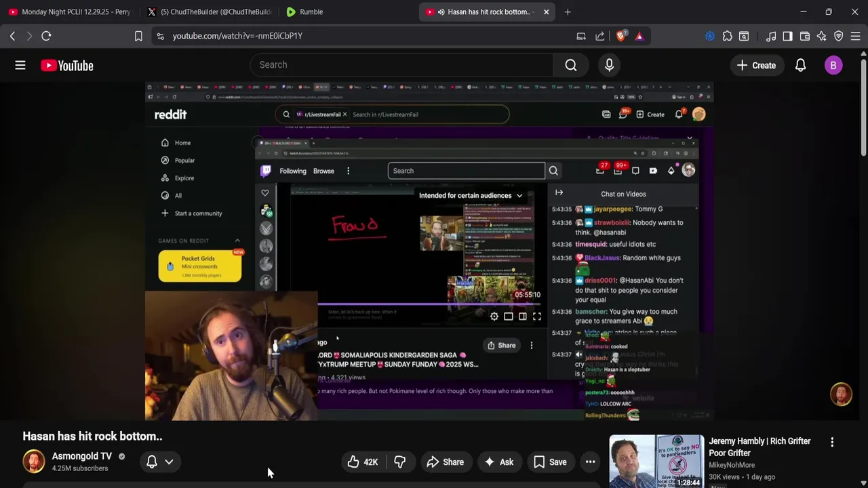Open the account avatar B menu

coord(833,65)
